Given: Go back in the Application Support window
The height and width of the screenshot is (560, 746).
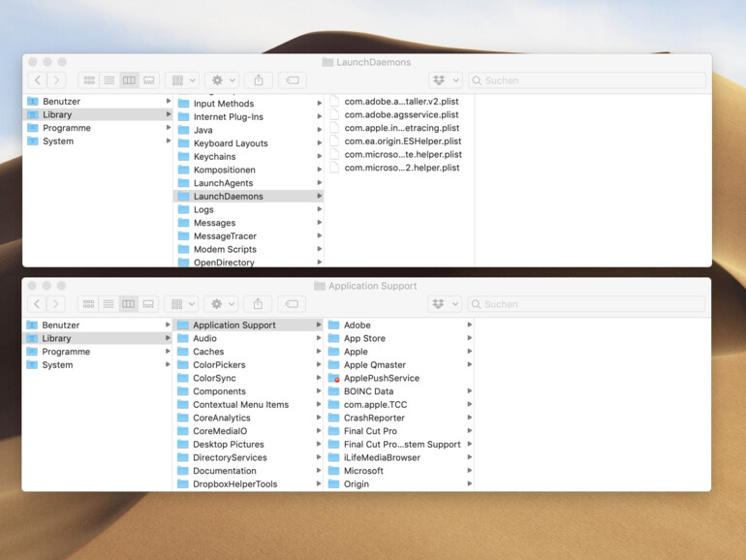Looking at the screenshot, I should click(38, 304).
